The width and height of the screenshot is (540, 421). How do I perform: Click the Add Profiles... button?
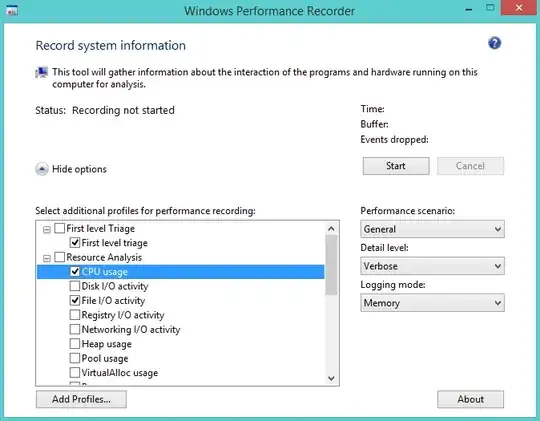81,399
